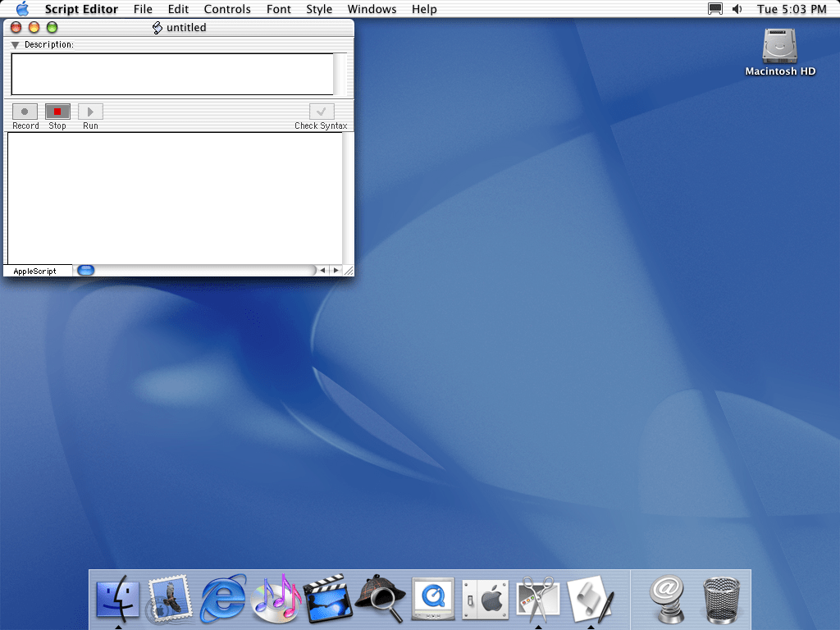Select the Script Editor icon in the Dock
Screen dimensions: 840x630
pos(592,599)
